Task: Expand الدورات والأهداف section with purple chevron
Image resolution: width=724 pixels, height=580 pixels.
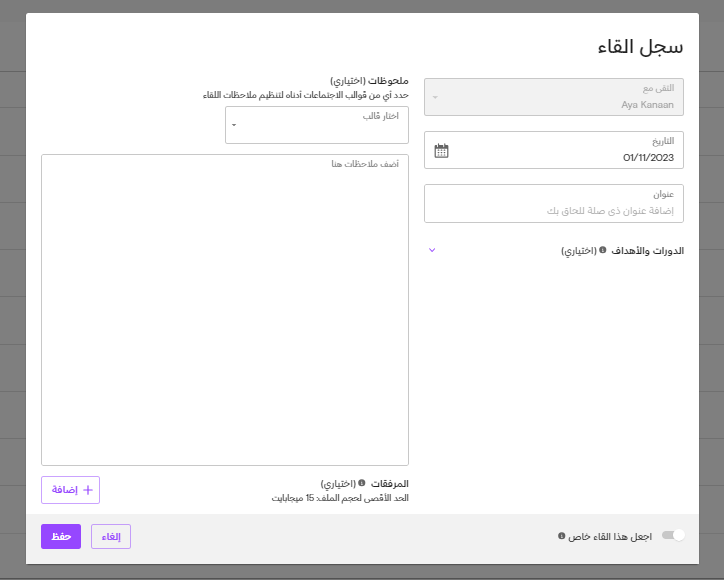Action: point(432,250)
